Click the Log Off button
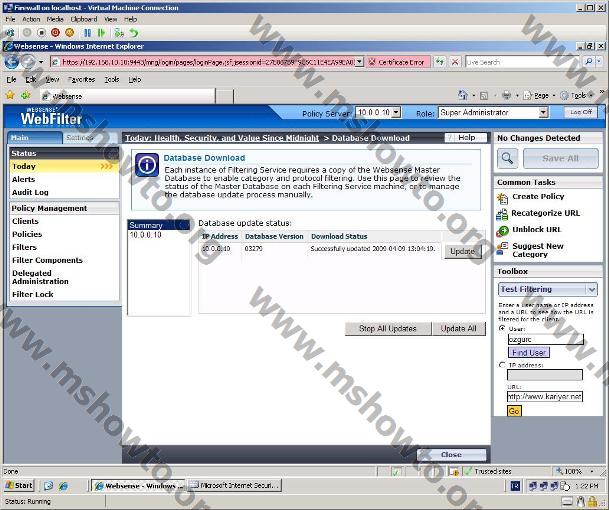Screen dimensions: 609x510 pyautogui.click(x=581, y=112)
